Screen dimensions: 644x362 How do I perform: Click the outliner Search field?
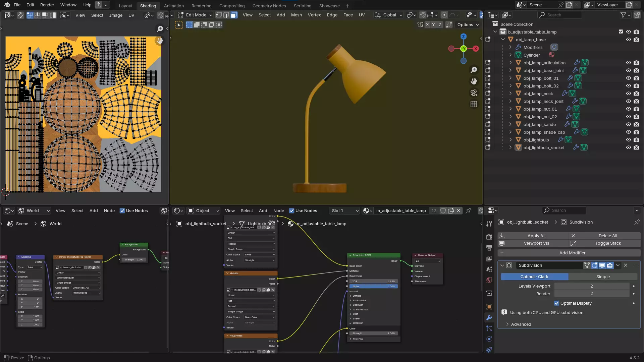(559, 15)
